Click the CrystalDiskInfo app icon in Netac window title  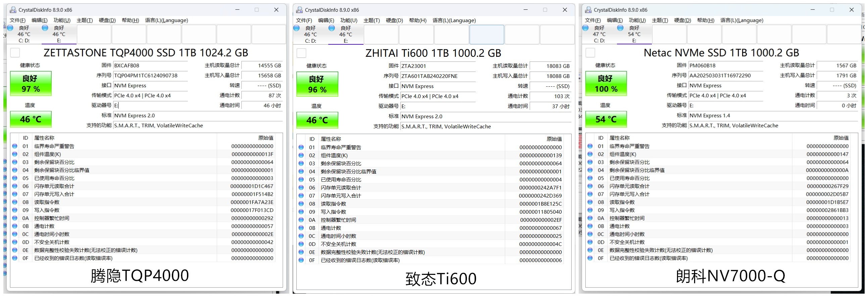point(588,10)
